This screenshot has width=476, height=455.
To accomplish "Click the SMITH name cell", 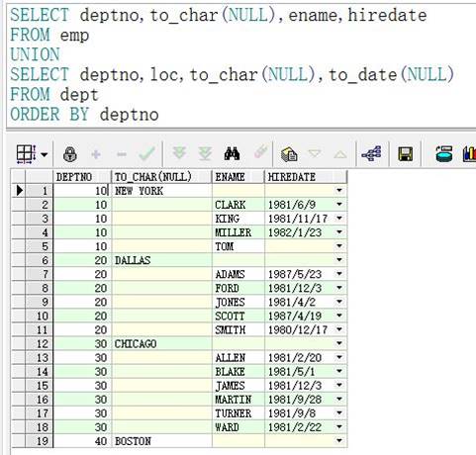I will pyautogui.click(x=238, y=329).
